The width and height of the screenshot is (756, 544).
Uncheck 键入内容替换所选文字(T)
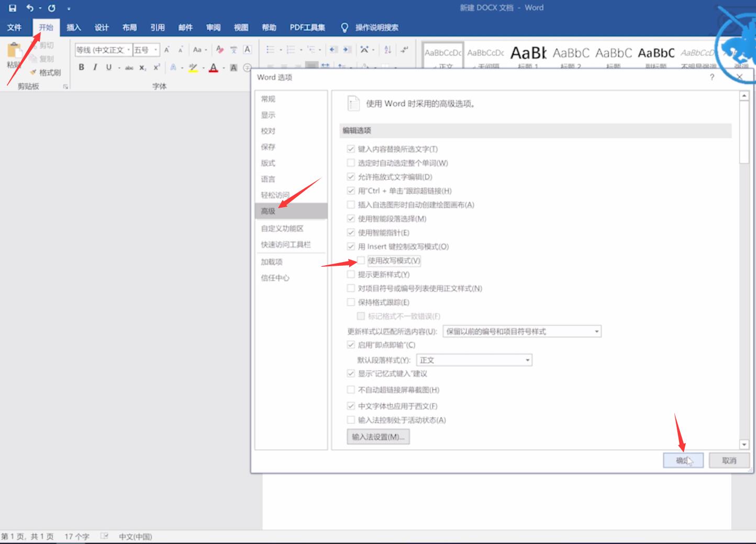(351, 149)
